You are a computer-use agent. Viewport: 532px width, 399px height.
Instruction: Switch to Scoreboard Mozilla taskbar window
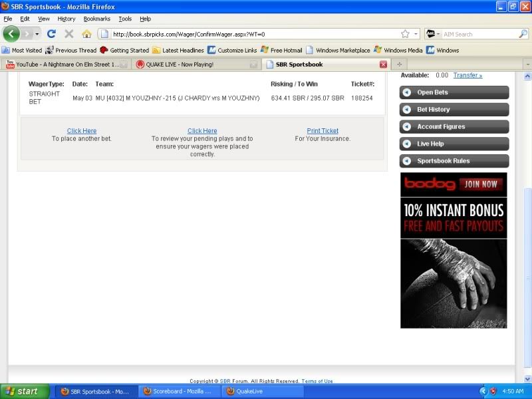click(x=178, y=391)
